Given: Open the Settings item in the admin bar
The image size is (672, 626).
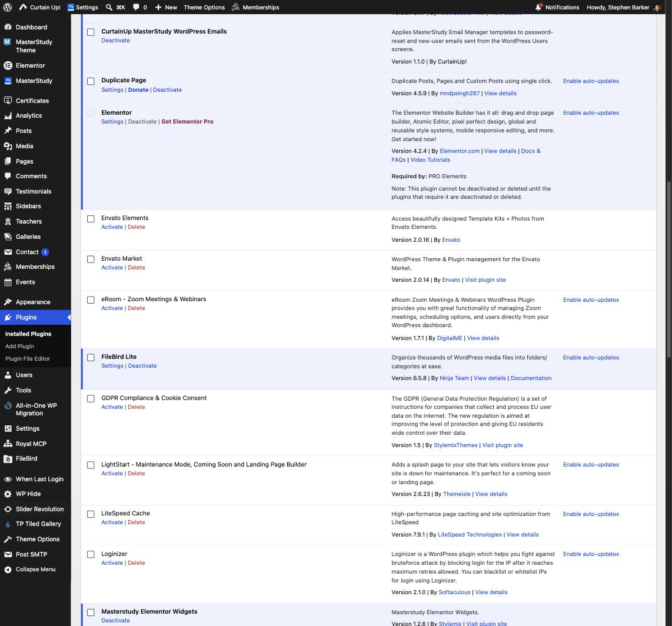Looking at the screenshot, I should click(x=83, y=7).
